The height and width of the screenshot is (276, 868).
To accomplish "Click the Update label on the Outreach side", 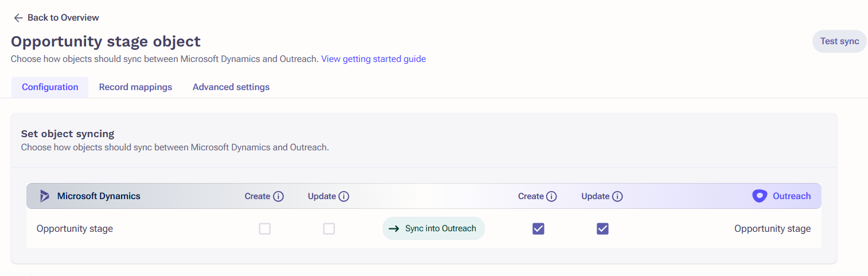I will [x=595, y=196].
